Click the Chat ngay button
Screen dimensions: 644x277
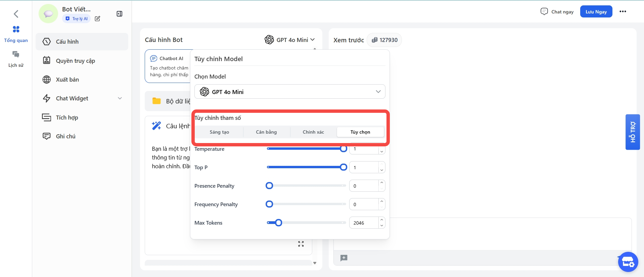[x=557, y=12]
